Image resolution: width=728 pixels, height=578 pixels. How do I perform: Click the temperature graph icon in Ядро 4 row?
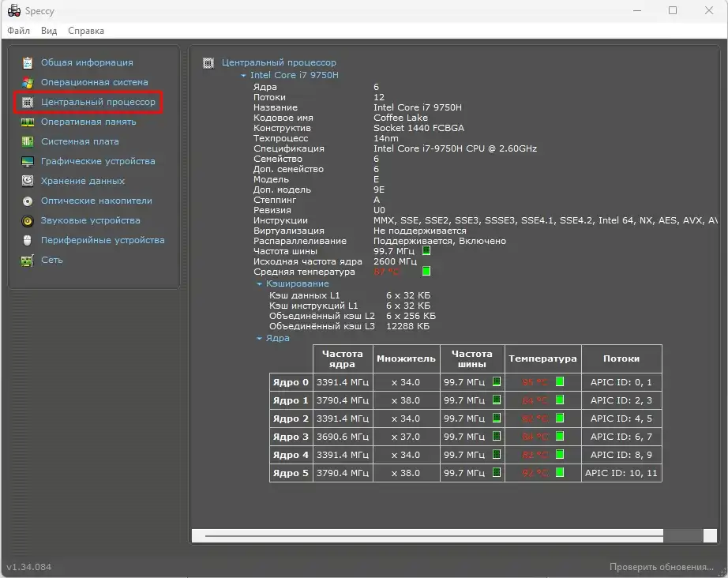pyautogui.click(x=560, y=454)
